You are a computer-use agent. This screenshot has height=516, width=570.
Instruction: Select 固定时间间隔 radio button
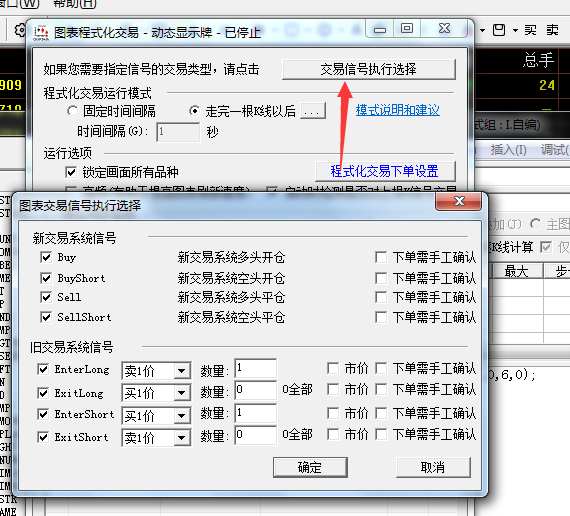72,111
